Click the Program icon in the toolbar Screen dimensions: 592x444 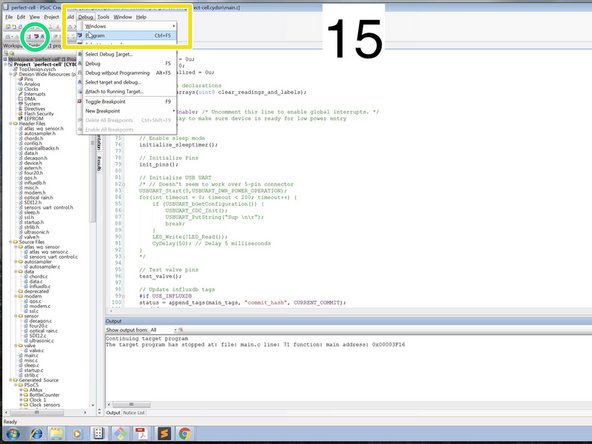pos(36,37)
